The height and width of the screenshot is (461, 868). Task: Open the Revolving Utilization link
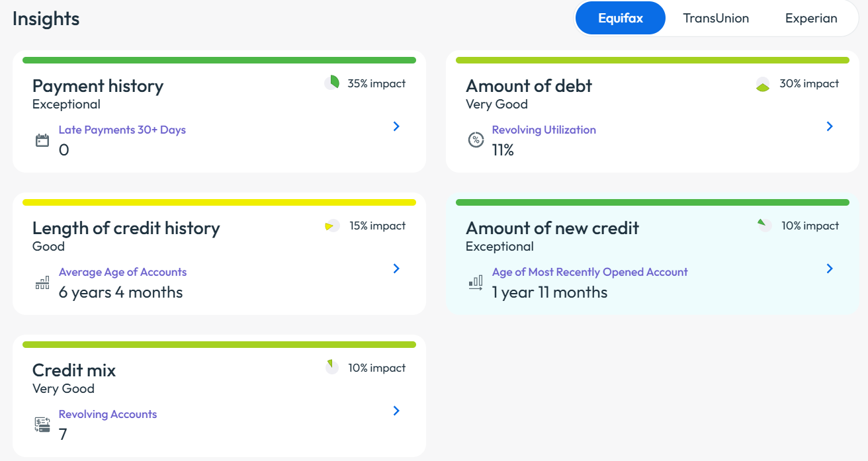544,130
